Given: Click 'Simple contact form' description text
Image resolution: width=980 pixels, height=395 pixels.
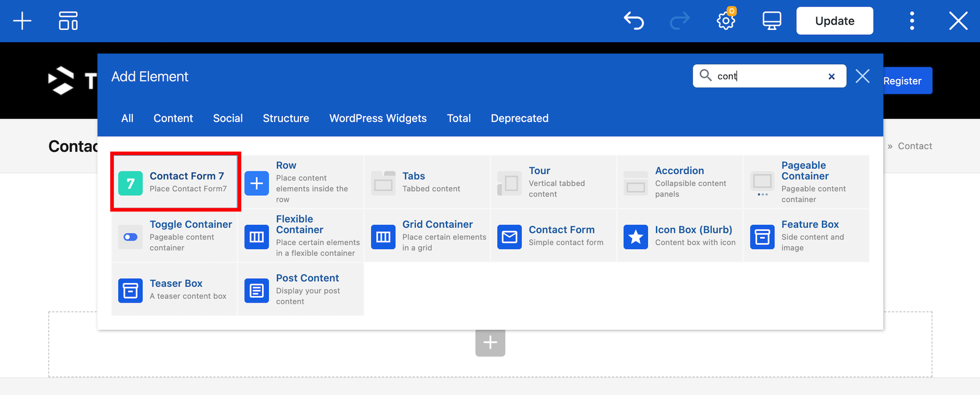Looking at the screenshot, I should click(566, 243).
